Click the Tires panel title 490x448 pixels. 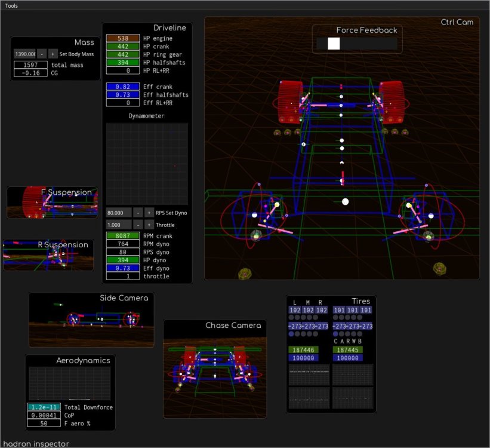click(360, 301)
